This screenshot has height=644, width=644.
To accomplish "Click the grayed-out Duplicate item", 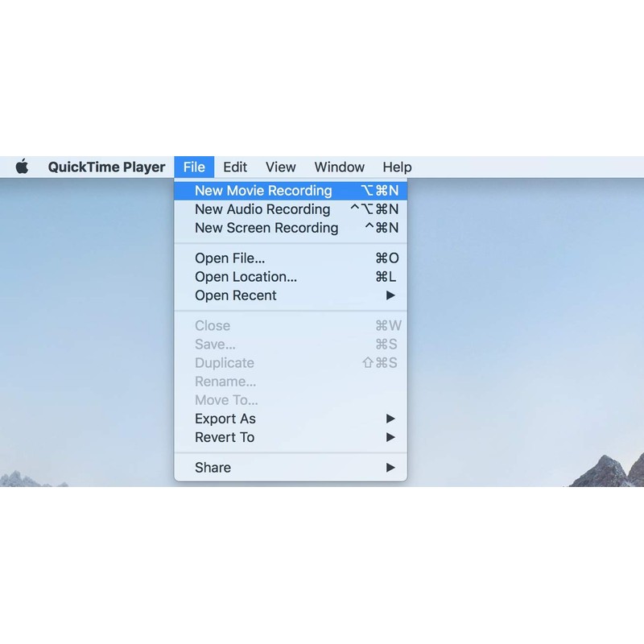I will (x=291, y=363).
